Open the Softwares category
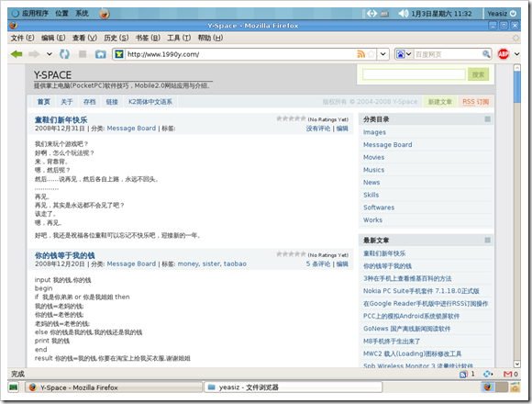The width and height of the screenshot is (532, 404). [x=379, y=208]
